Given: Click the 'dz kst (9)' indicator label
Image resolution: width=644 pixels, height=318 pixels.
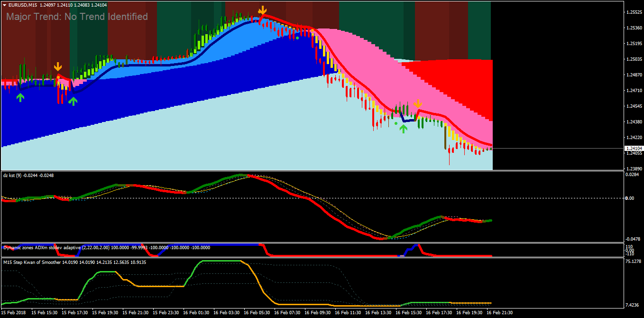Looking at the screenshot, I should (x=12, y=175).
